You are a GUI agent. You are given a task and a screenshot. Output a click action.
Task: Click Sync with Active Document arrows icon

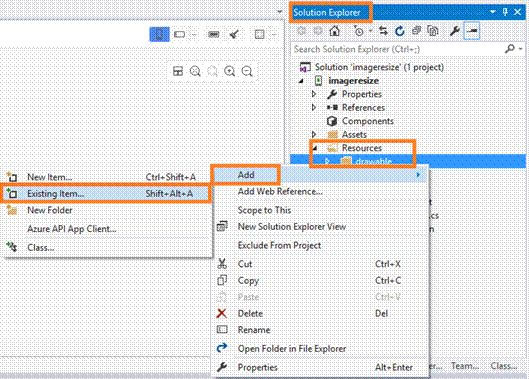[383, 31]
